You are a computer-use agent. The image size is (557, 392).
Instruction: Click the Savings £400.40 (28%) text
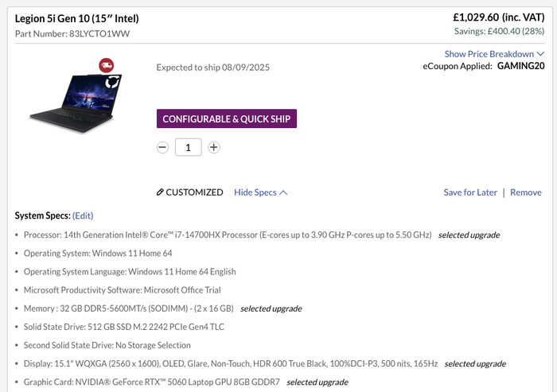[x=495, y=32]
